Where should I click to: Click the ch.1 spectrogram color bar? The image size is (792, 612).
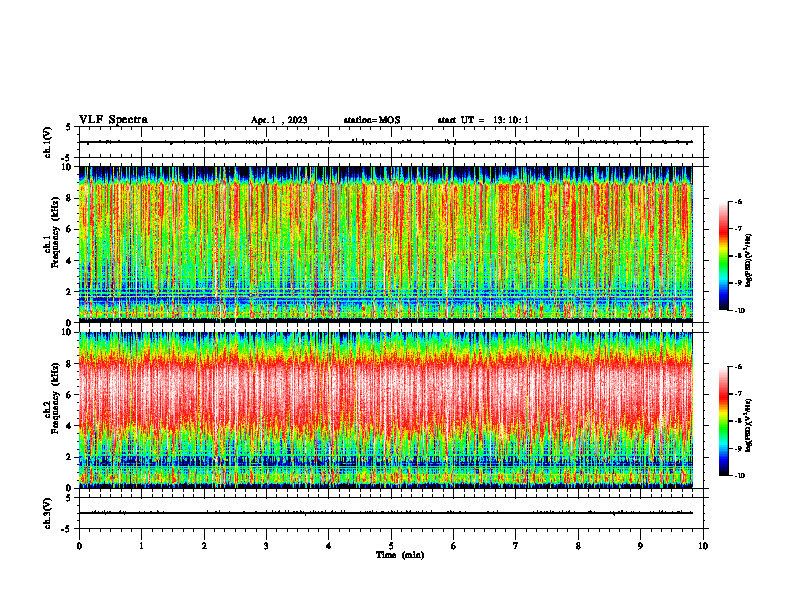[x=723, y=256]
